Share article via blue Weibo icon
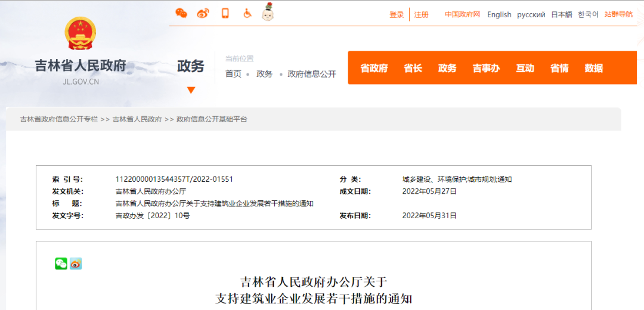This screenshot has width=644, height=310. click(76, 263)
